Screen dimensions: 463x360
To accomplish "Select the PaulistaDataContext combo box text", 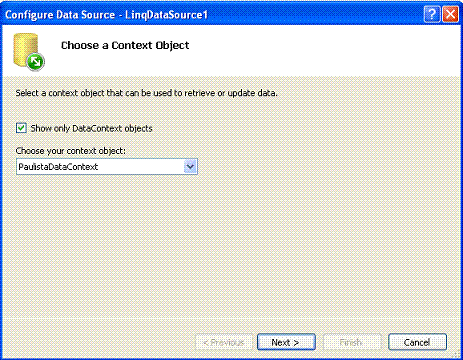I will (58, 167).
